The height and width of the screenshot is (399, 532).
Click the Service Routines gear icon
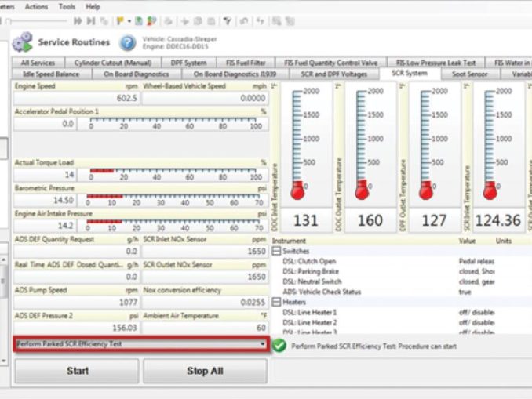tap(24, 42)
